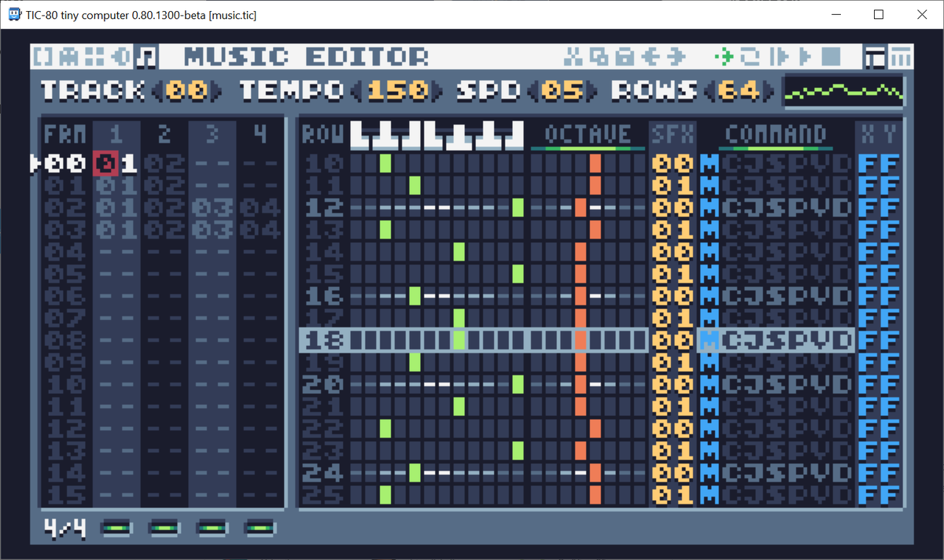Image resolution: width=944 pixels, height=560 pixels.
Task: Select channel 2 column header
Action: tap(164, 134)
